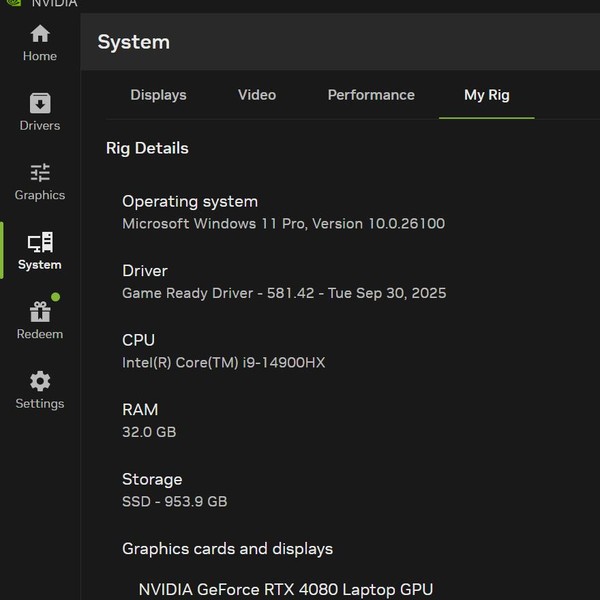Click the NVIDIA logo in title bar
The image size is (600, 600).
pyautogui.click(x=13, y=3)
